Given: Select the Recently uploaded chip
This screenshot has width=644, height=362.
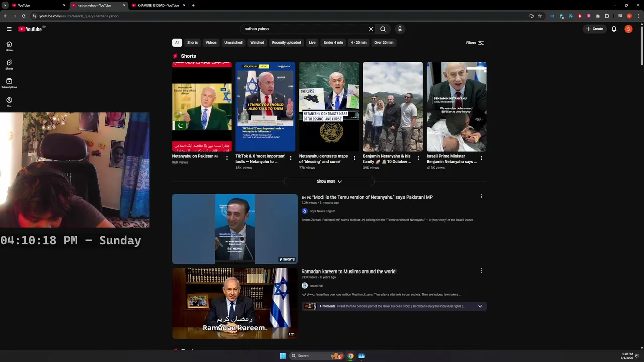Looking at the screenshot, I should click(x=286, y=43).
